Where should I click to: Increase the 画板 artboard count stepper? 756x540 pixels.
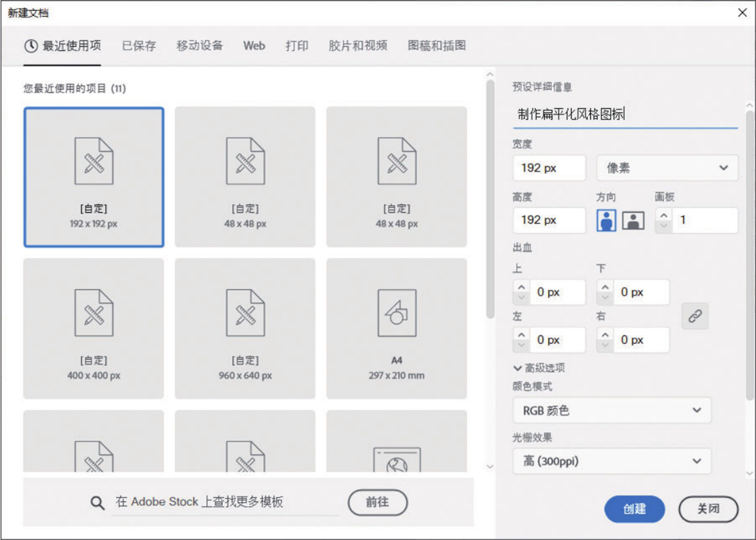(x=663, y=215)
